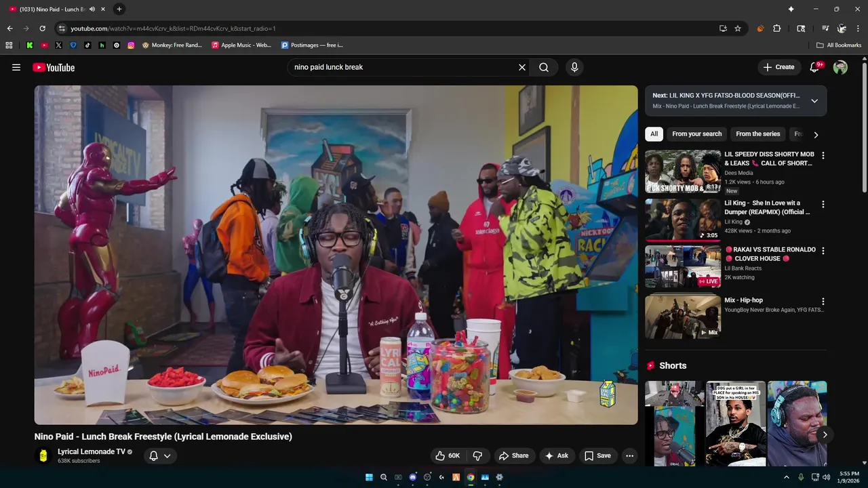Ask about this video
The image size is (868, 488).
[557, 455]
